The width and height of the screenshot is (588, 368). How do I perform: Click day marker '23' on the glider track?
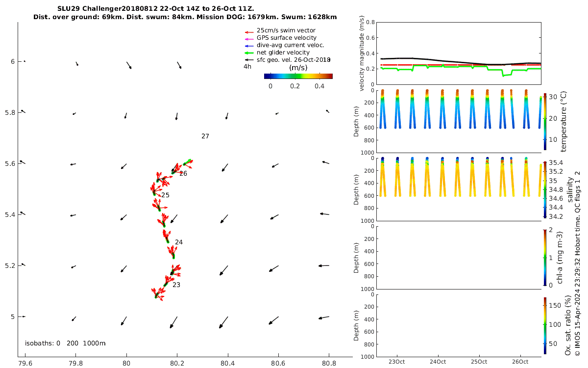tap(176, 285)
